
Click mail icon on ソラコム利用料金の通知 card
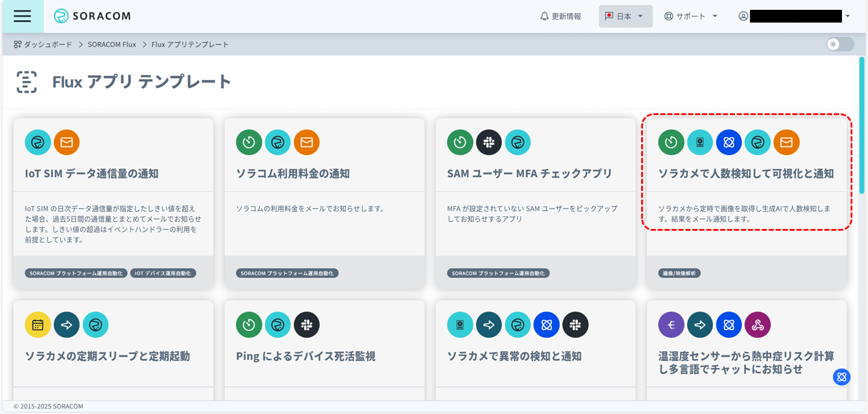click(307, 142)
